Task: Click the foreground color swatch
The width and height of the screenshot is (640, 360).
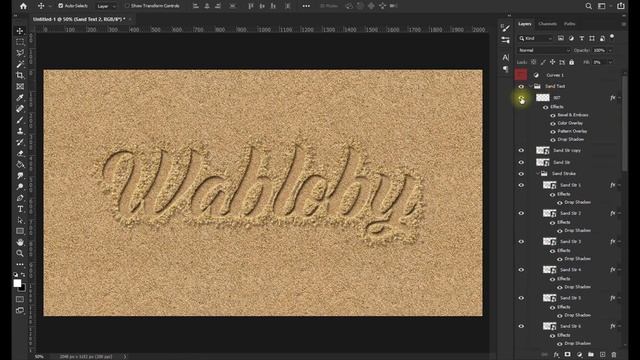Action: click(17, 283)
